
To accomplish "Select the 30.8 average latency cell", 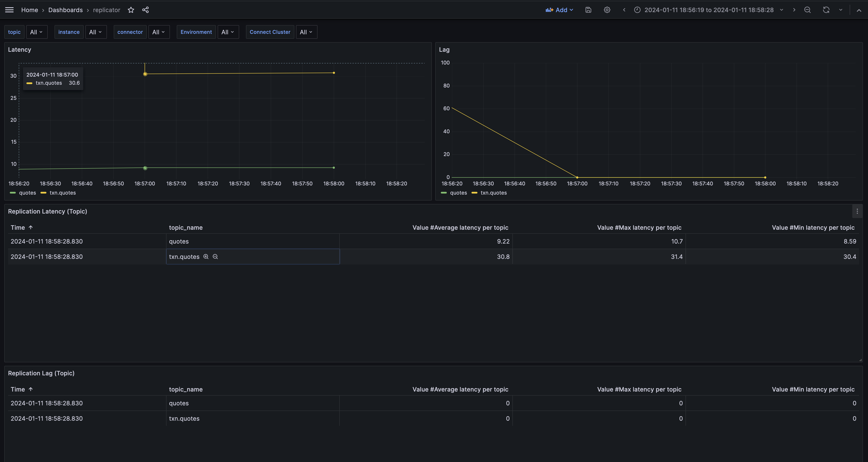I will click(x=426, y=257).
